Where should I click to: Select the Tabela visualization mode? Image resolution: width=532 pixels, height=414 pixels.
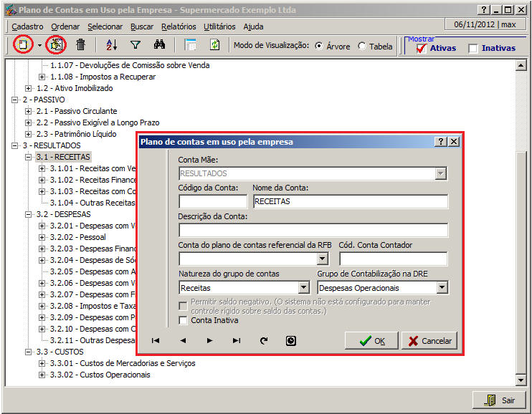(x=362, y=46)
